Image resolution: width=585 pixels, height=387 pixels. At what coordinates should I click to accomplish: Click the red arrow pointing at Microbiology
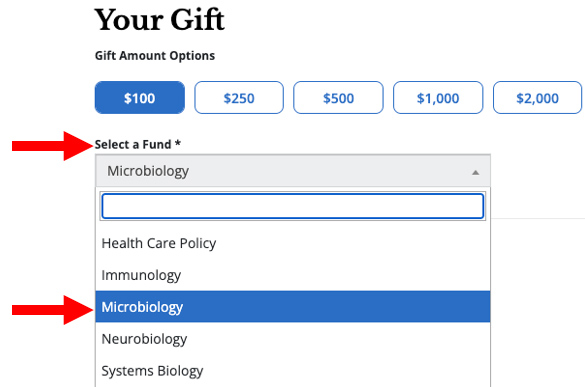[52, 310]
